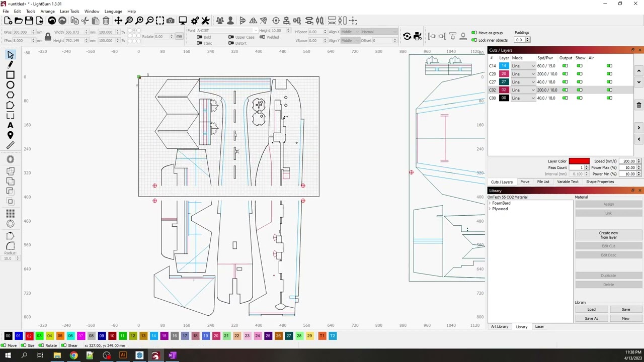Click the Grid Array tool
The image size is (644, 362).
click(x=11, y=213)
